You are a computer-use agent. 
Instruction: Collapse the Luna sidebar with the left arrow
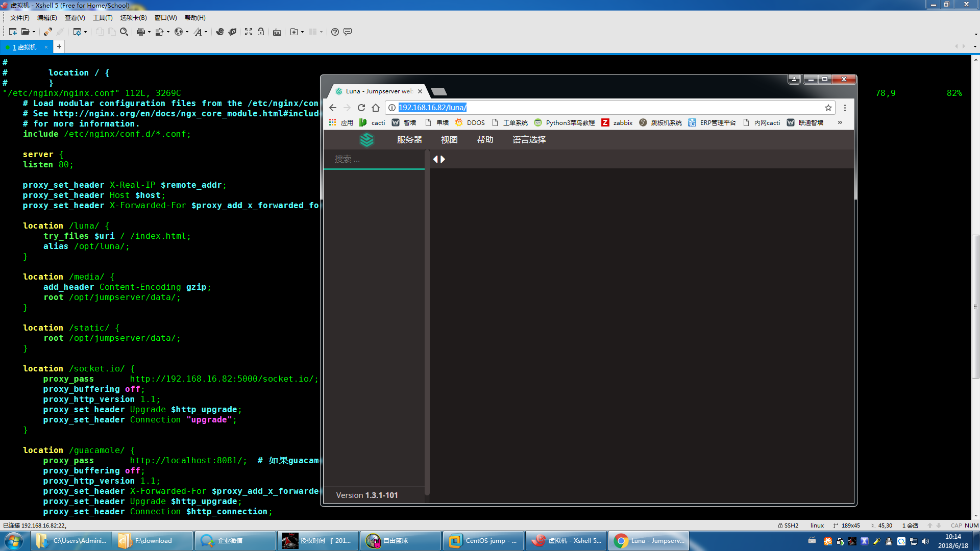[x=434, y=159]
